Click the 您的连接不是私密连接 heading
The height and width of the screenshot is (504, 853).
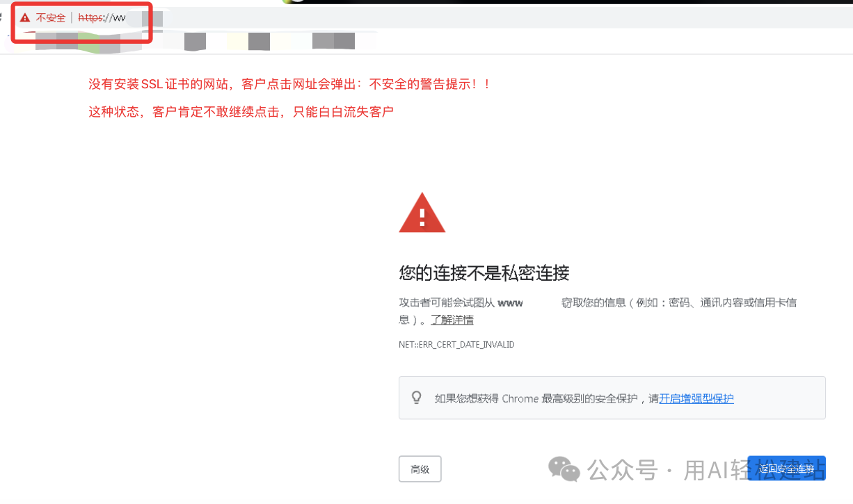click(x=484, y=273)
